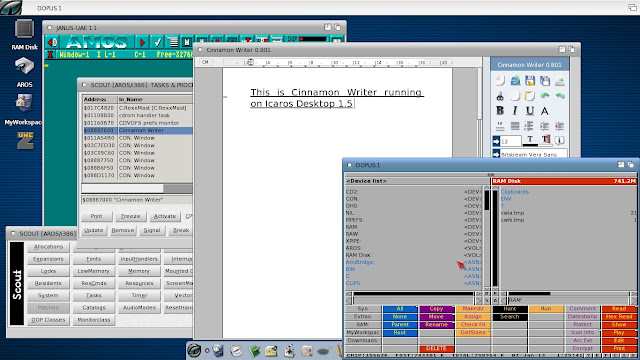
Task: Click the Protect button in DOpus
Action: pyautogui.click(x=582, y=324)
